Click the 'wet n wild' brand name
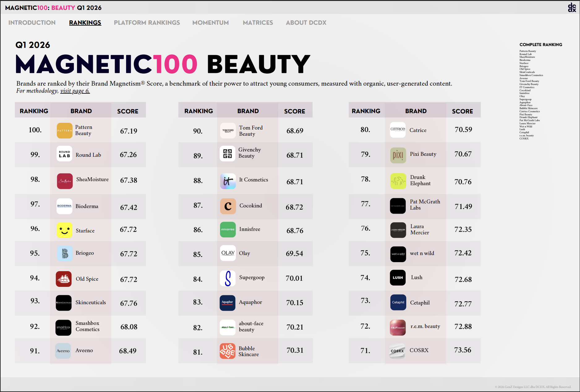580x392 pixels. coord(422,253)
